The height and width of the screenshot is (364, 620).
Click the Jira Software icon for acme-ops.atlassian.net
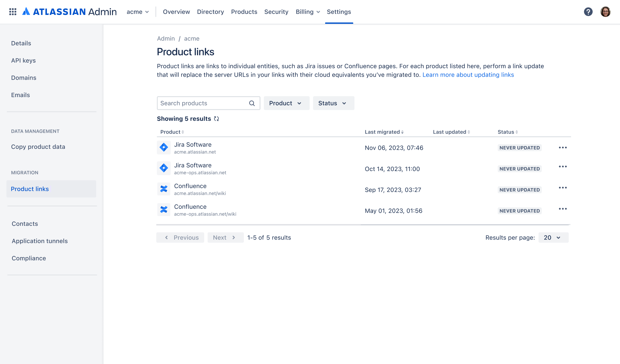pyautogui.click(x=164, y=168)
